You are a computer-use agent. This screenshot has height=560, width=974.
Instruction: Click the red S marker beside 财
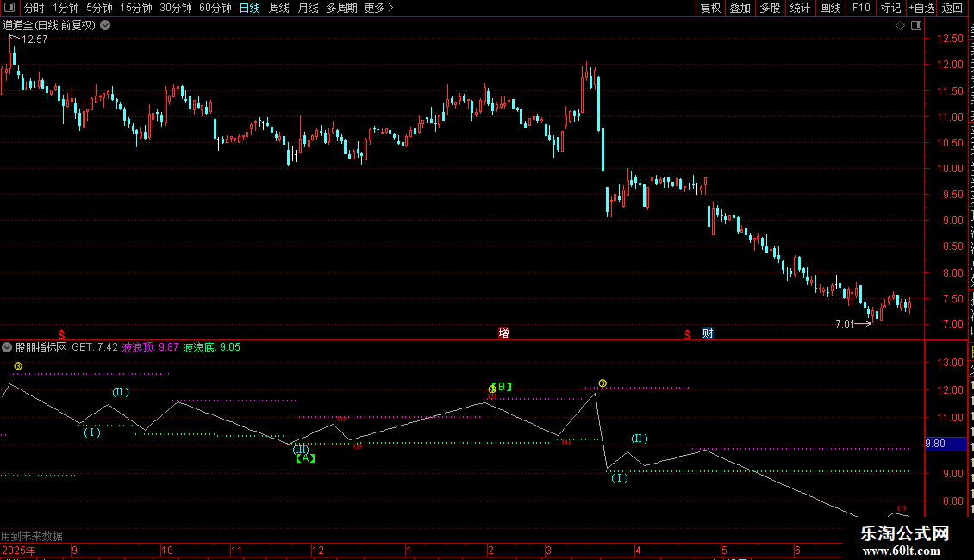pos(688,334)
